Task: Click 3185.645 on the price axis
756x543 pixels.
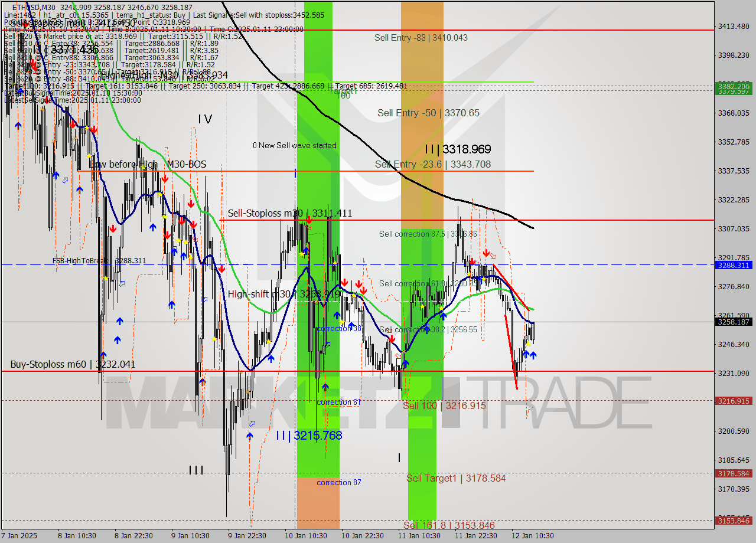Action: 734,460
